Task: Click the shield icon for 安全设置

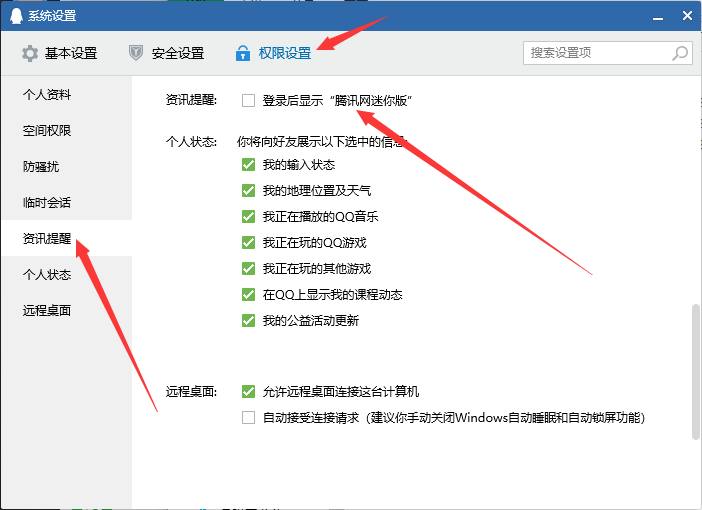Action: [x=137, y=53]
